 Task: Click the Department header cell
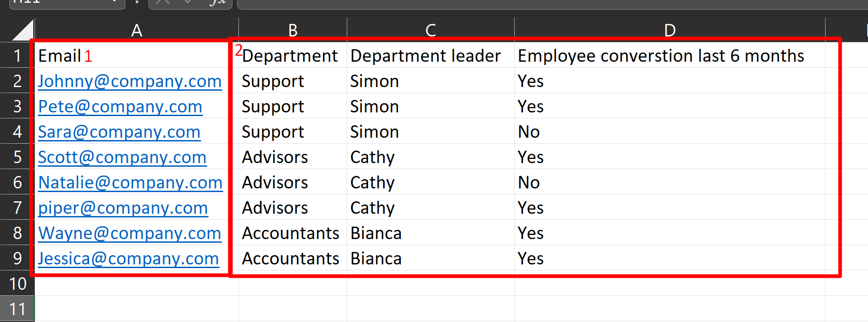[x=293, y=55]
